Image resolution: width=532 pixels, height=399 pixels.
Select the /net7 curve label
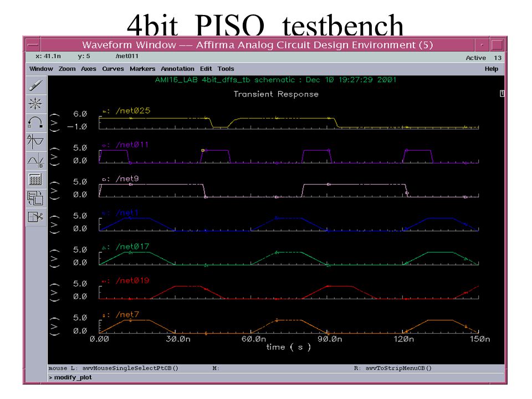127,315
